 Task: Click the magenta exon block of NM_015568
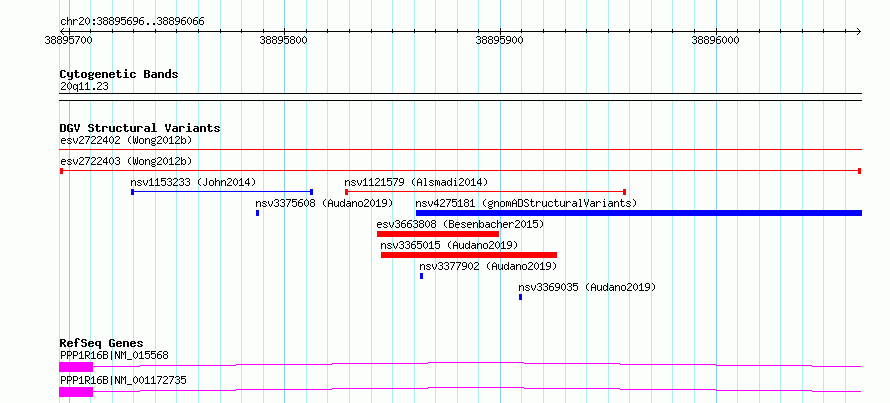[x=76, y=367]
